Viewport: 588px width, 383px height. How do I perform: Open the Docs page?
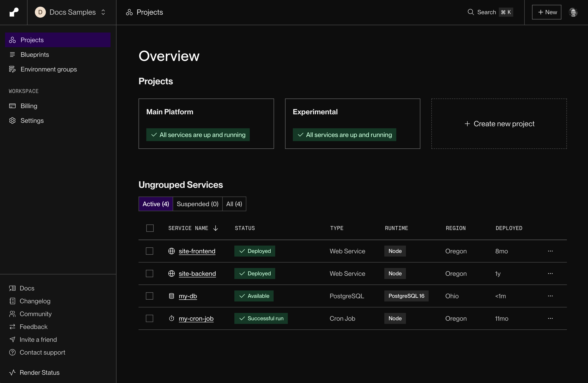click(27, 288)
